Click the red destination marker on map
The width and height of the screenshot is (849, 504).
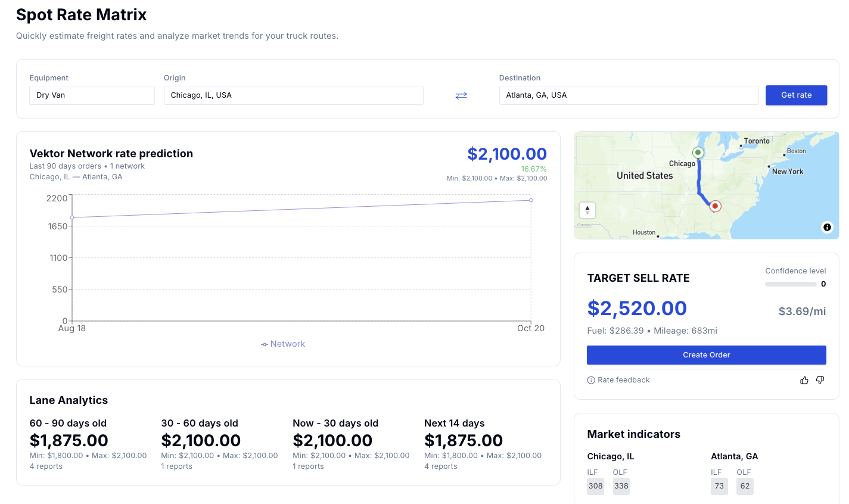[x=716, y=206]
